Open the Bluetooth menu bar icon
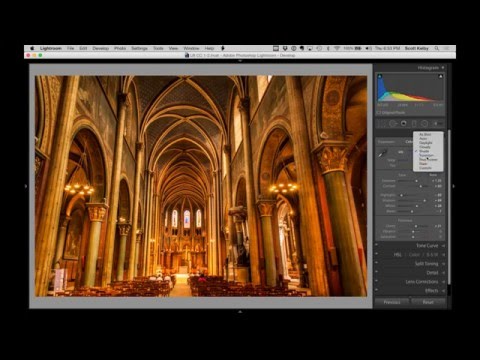480x360 pixels. click(x=328, y=48)
